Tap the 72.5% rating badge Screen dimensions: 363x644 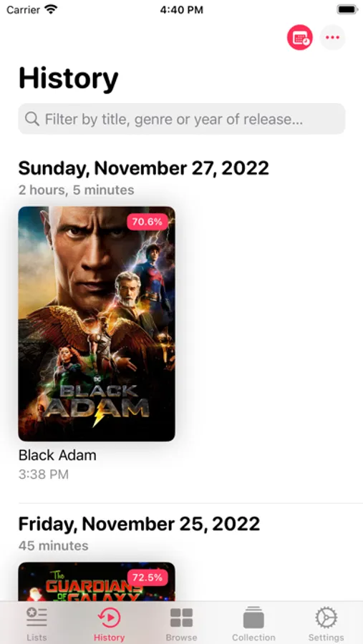pyautogui.click(x=147, y=577)
